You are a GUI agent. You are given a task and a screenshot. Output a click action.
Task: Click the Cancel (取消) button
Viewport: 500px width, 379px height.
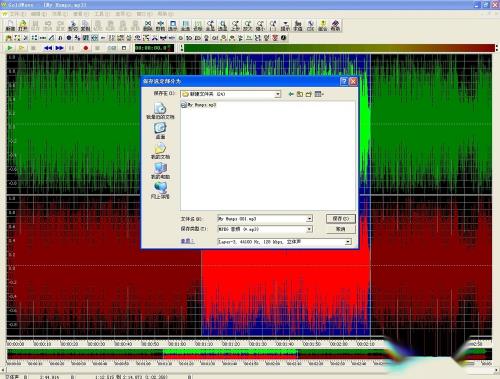pos(341,229)
